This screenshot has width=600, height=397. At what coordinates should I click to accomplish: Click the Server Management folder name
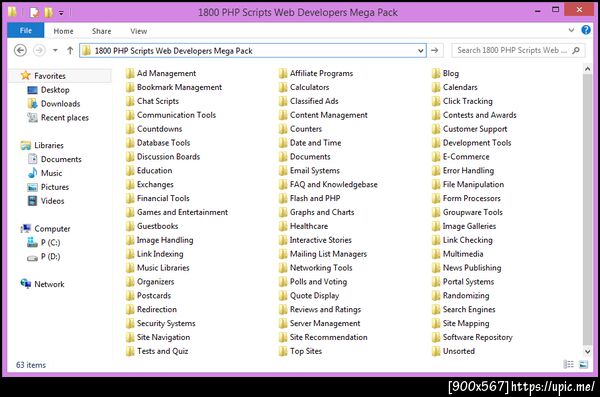coord(325,323)
